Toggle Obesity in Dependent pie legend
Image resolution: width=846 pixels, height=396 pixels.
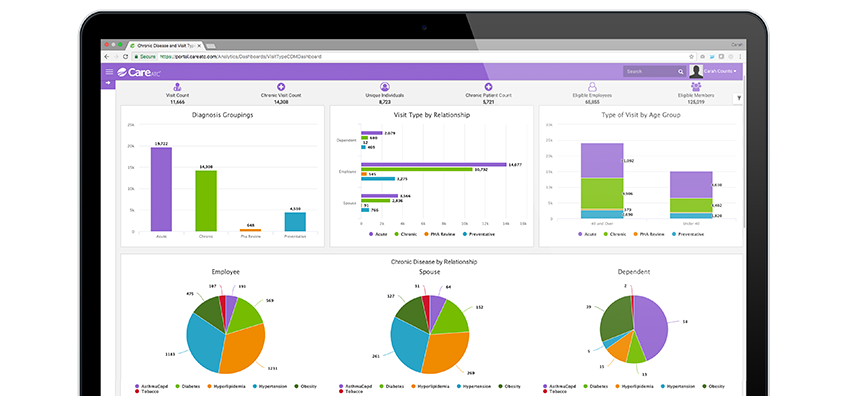(712, 386)
